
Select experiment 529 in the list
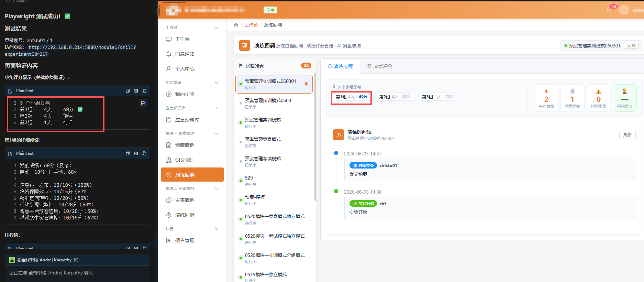point(274,181)
